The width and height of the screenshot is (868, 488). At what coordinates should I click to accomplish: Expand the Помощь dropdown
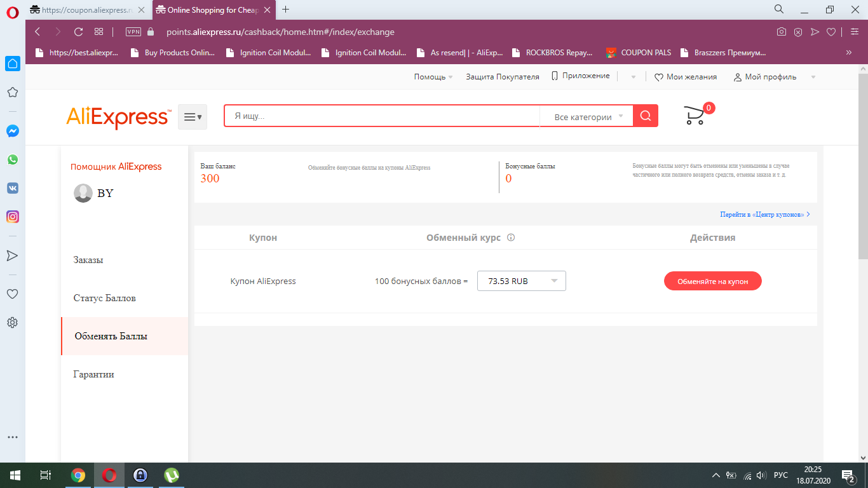coord(433,77)
